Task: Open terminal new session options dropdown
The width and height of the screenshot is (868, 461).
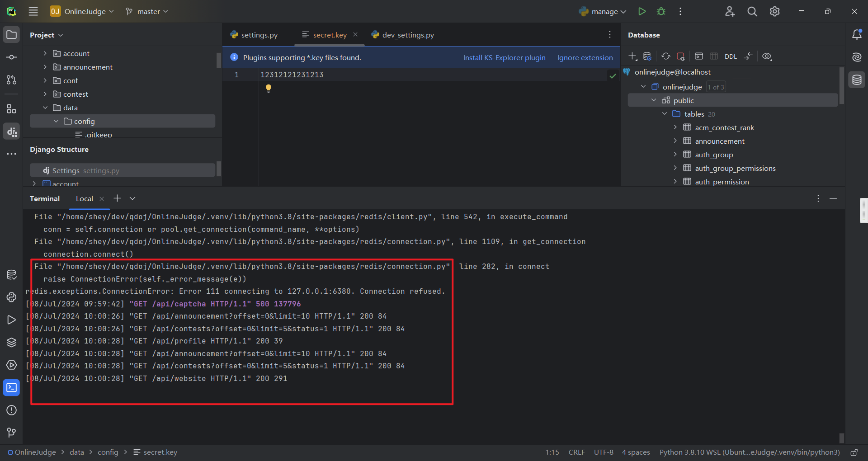Action: [132, 198]
